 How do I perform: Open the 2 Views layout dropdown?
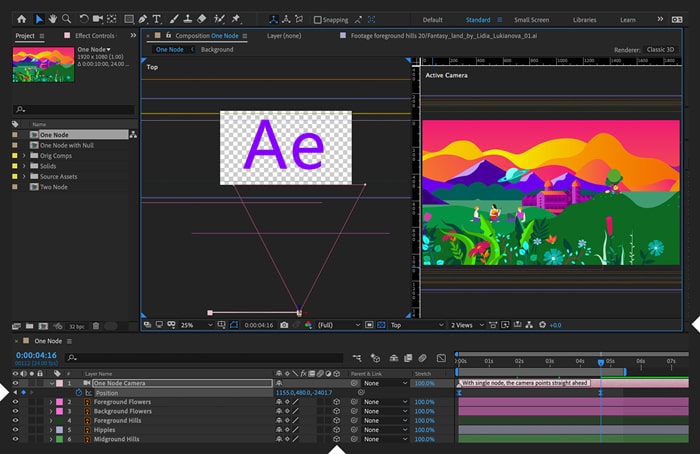(467, 325)
